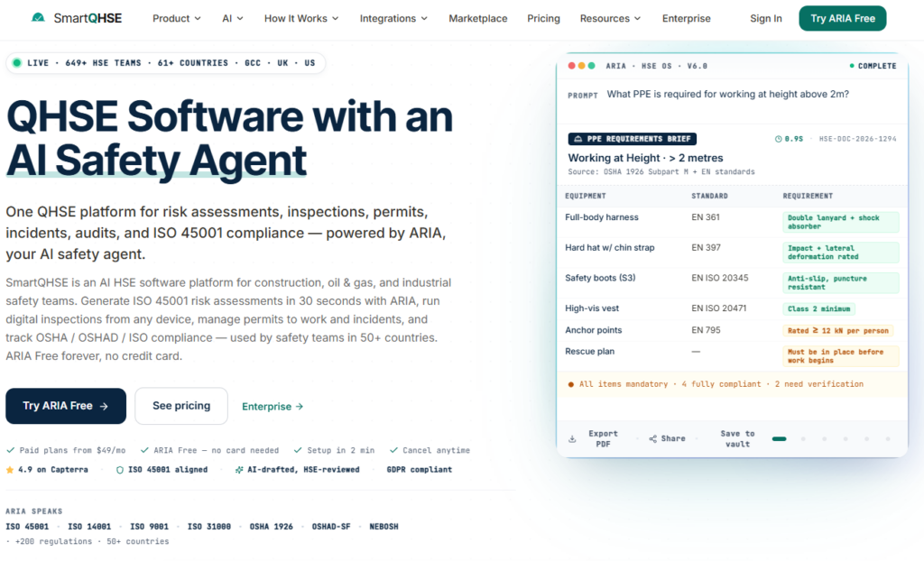This screenshot has height=561, width=924.
Task: Go to the Pricing page
Action: click(543, 18)
